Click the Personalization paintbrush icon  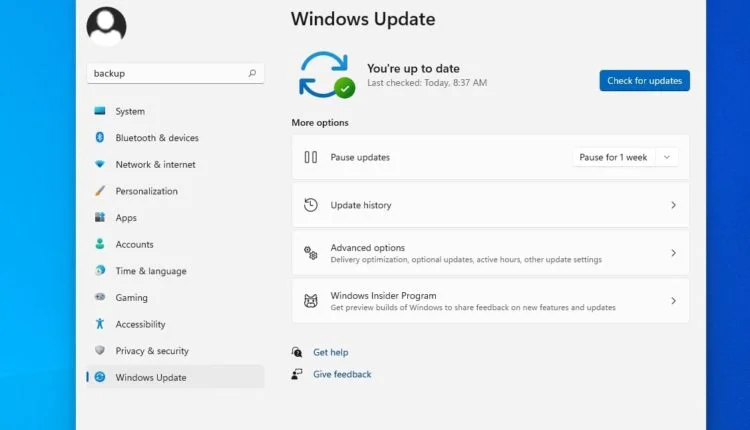tap(99, 191)
